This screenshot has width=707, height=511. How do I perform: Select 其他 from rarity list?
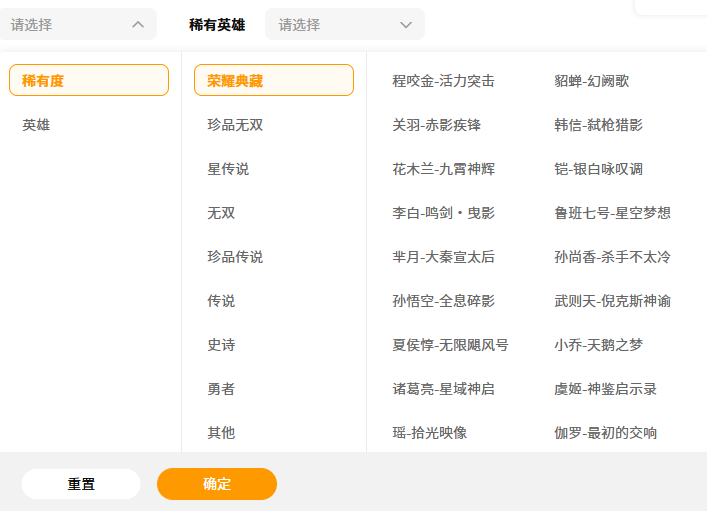point(221,433)
